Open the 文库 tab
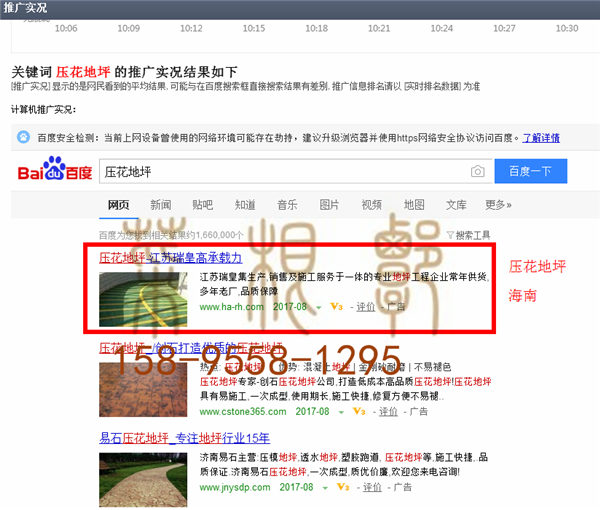 point(456,205)
